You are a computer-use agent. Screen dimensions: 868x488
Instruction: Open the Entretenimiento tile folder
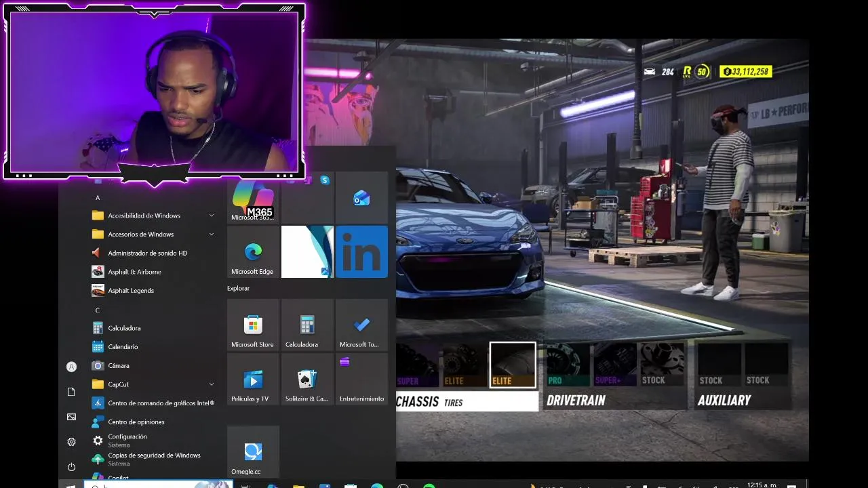(361, 380)
